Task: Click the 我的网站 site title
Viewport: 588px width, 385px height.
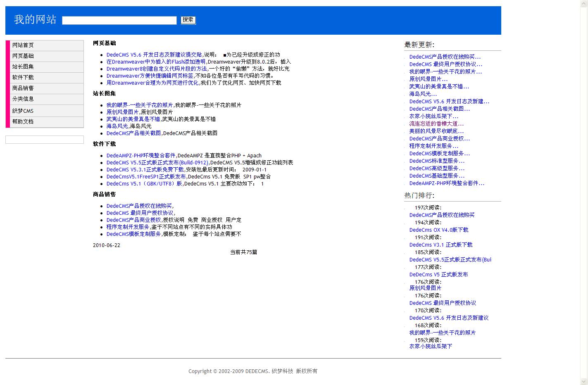Action: click(x=35, y=19)
